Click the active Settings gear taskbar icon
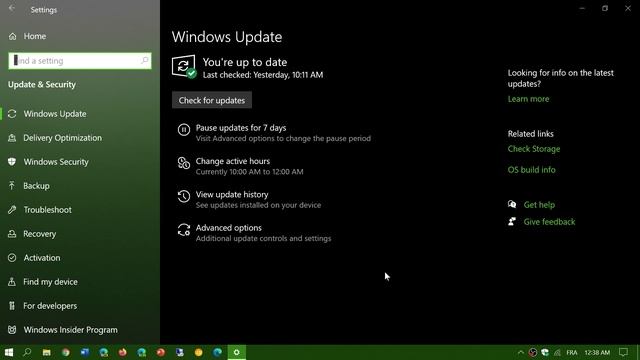 pos(236,352)
